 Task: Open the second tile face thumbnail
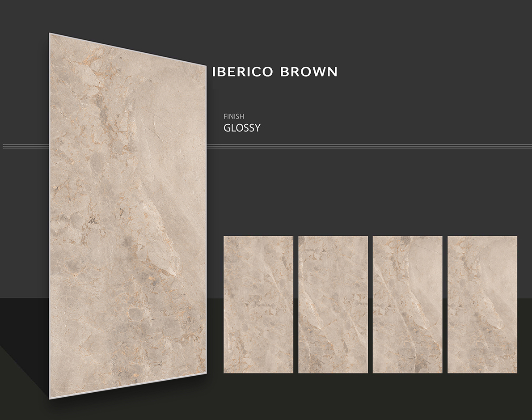tap(333, 305)
